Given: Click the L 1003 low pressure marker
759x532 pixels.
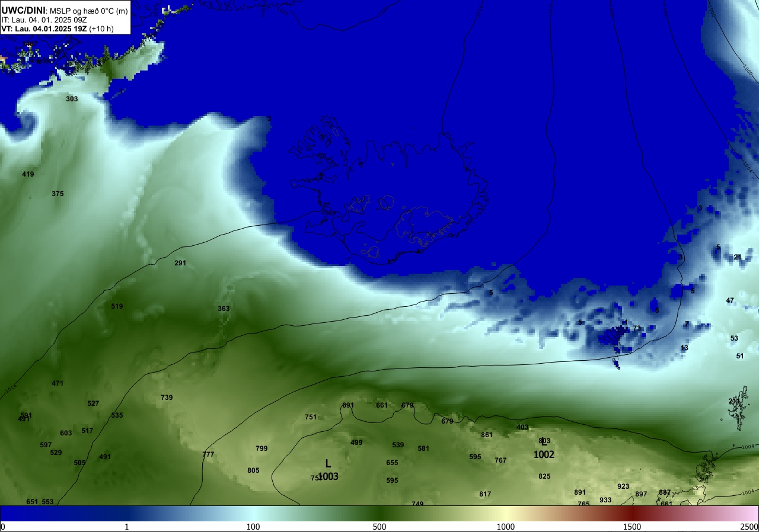Looking at the screenshot, I should (328, 470).
